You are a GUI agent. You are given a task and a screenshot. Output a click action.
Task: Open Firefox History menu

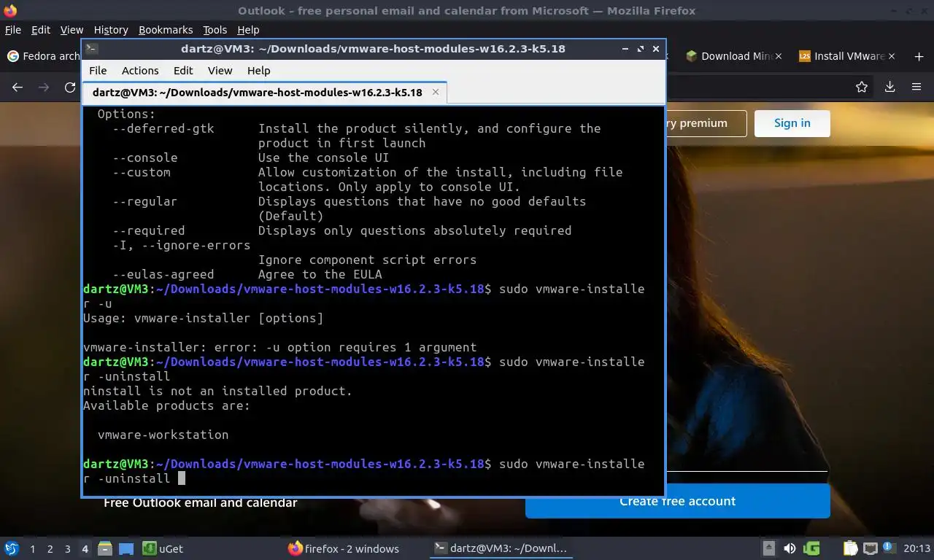(111, 30)
